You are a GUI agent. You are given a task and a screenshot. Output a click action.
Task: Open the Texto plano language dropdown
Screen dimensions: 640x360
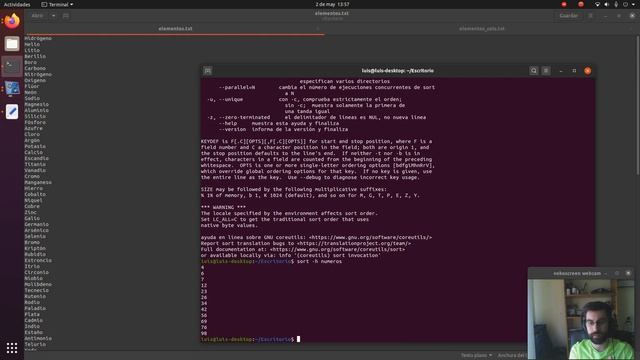[476, 355]
